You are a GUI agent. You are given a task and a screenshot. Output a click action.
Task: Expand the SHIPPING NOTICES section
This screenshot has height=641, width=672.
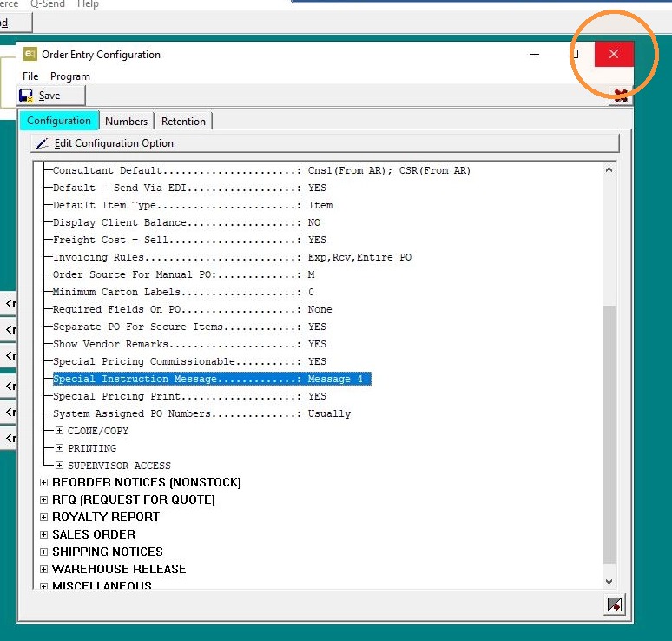pyautogui.click(x=43, y=552)
